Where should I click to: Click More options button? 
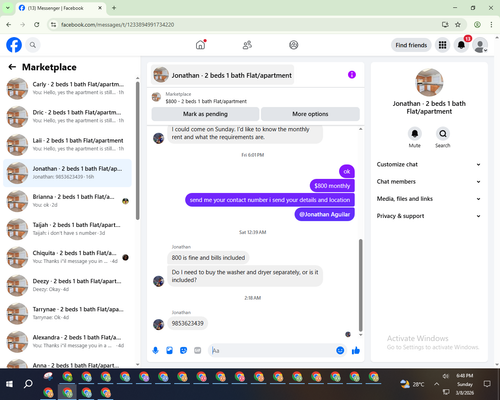310,114
